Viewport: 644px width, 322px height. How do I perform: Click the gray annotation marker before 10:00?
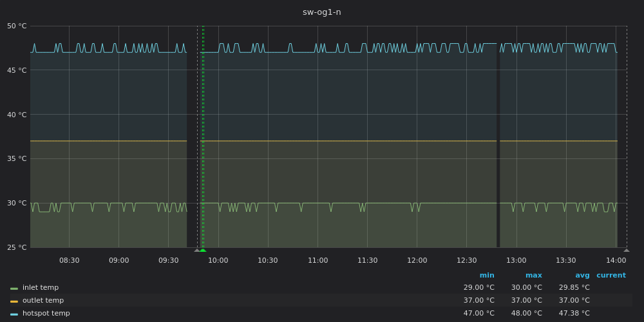[x=197, y=250]
